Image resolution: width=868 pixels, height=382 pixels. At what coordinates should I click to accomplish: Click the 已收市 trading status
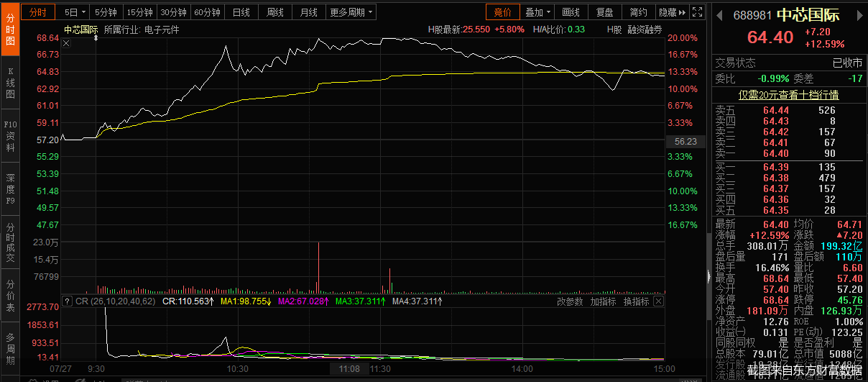tap(847, 63)
